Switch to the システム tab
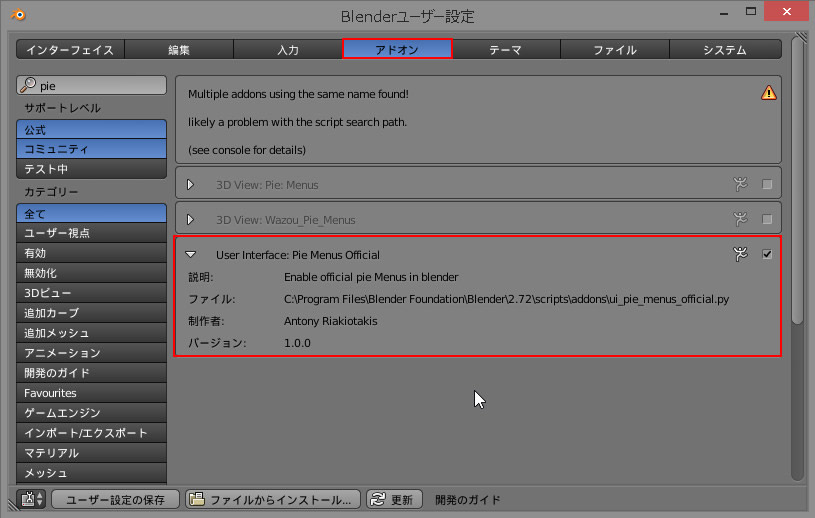815x518 pixels. [726, 49]
